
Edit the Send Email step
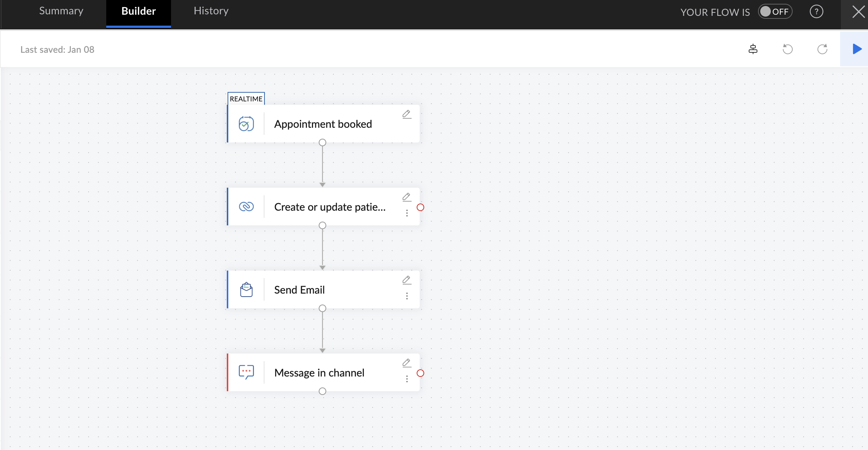click(x=406, y=280)
